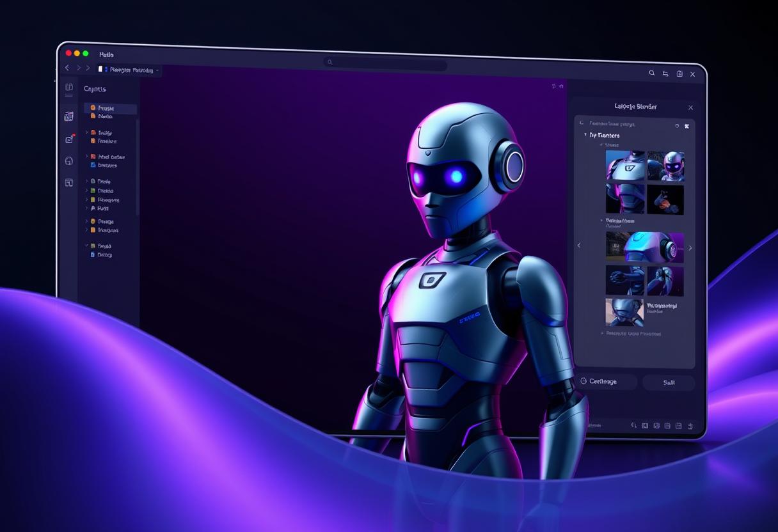
Task: Open the robot face thumbnail with glowing eyes
Action: coord(665,166)
